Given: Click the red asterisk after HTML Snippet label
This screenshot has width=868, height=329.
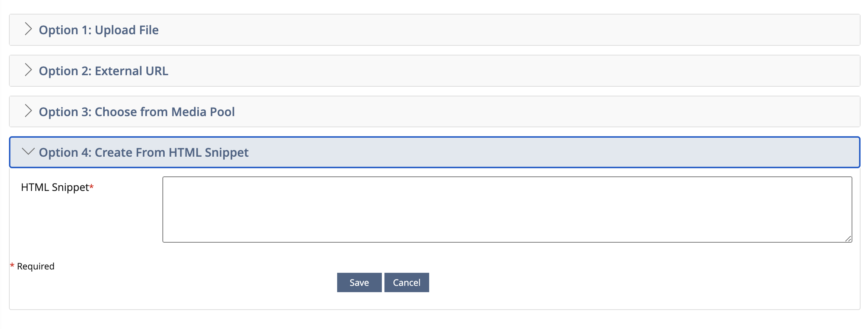Looking at the screenshot, I should point(92,187).
